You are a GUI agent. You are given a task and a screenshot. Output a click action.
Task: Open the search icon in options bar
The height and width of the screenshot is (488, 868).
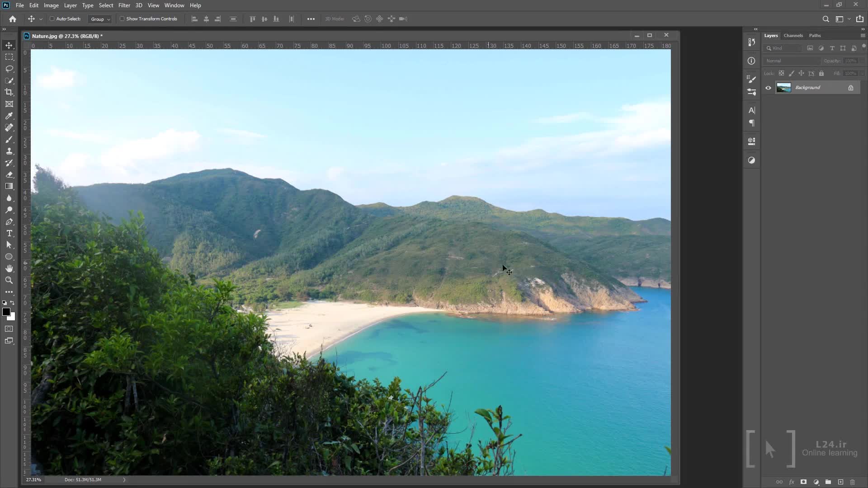click(x=826, y=19)
